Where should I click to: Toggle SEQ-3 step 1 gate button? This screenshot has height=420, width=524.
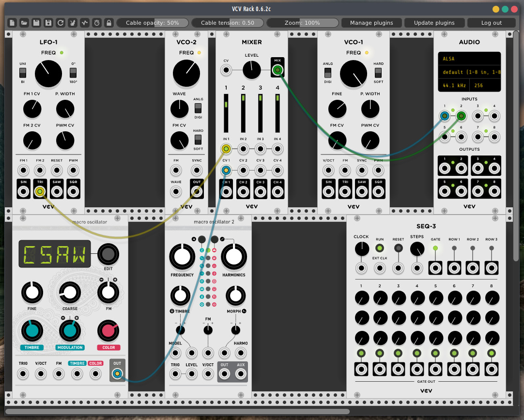click(361, 353)
